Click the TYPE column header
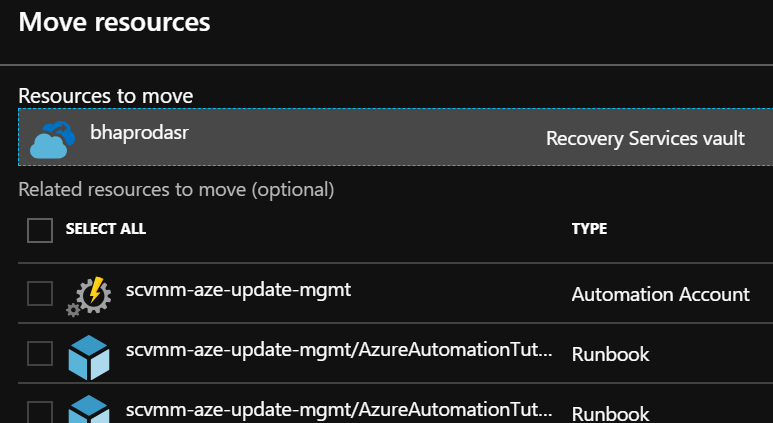The height and width of the screenshot is (423, 773). click(x=589, y=229)
